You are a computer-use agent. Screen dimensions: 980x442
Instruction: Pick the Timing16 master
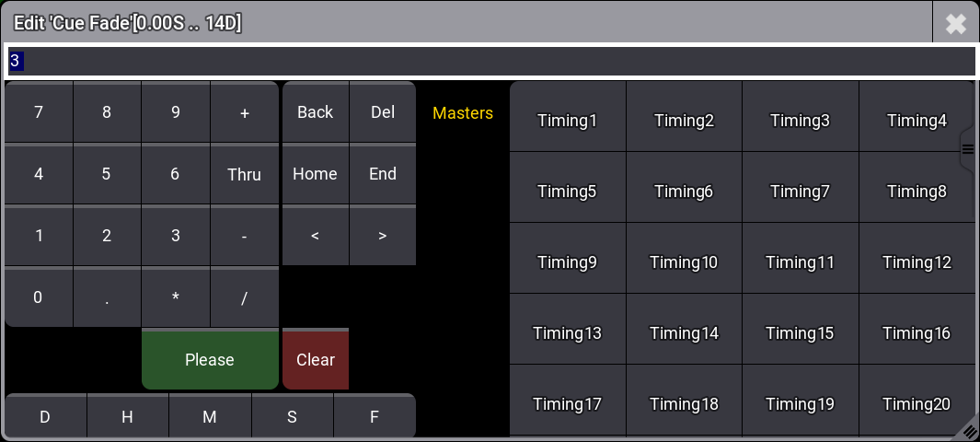click(x=917, y=332)
